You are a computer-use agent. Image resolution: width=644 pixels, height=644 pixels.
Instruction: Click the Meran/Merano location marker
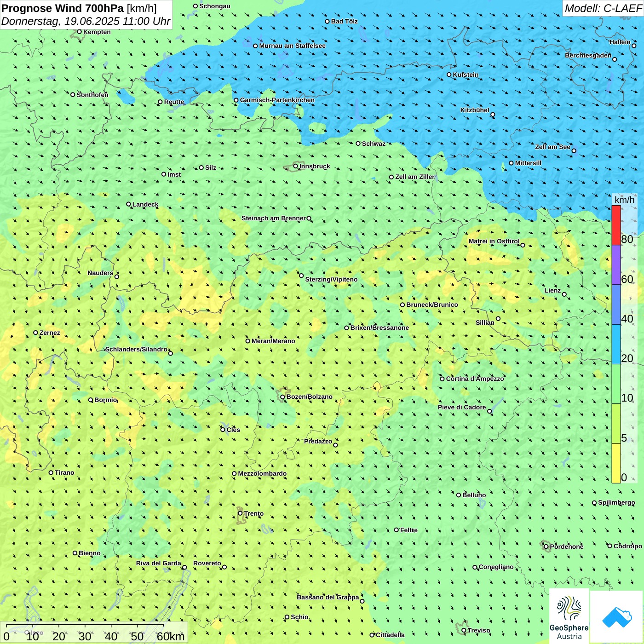(247, 341)
